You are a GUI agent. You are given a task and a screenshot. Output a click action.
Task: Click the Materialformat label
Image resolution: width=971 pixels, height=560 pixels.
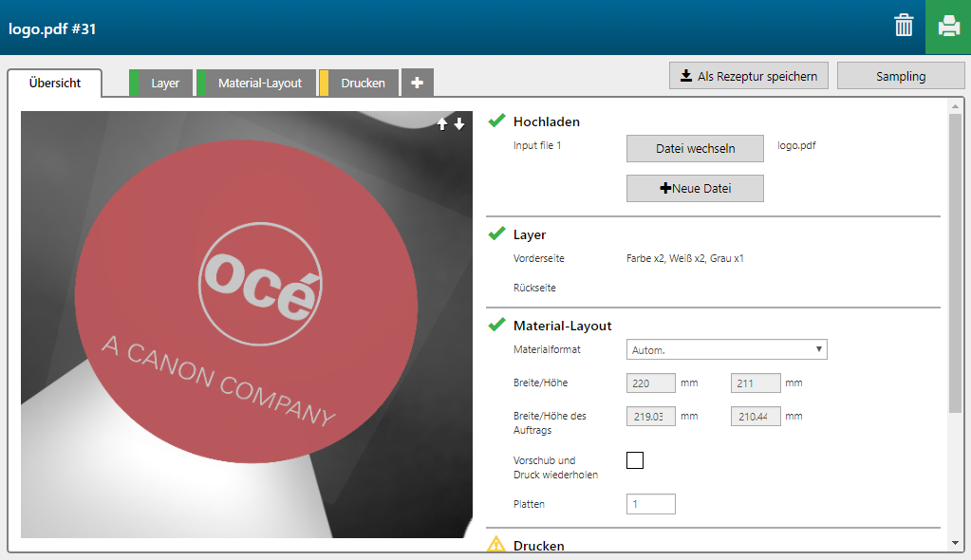click(x=547, y=349)
